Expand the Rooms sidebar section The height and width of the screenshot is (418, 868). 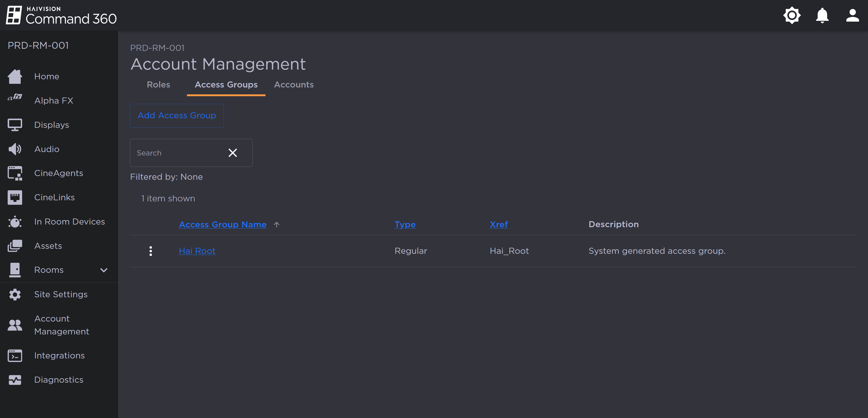point(104,270)
